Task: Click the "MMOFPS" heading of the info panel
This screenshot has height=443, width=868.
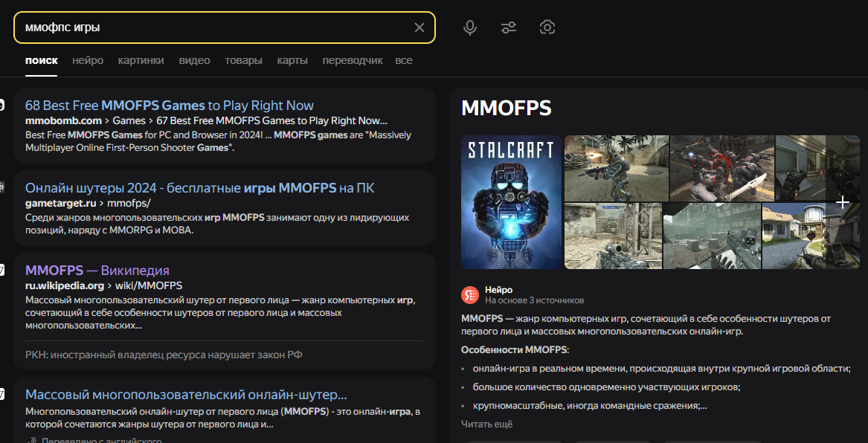Action: [506, 108]
